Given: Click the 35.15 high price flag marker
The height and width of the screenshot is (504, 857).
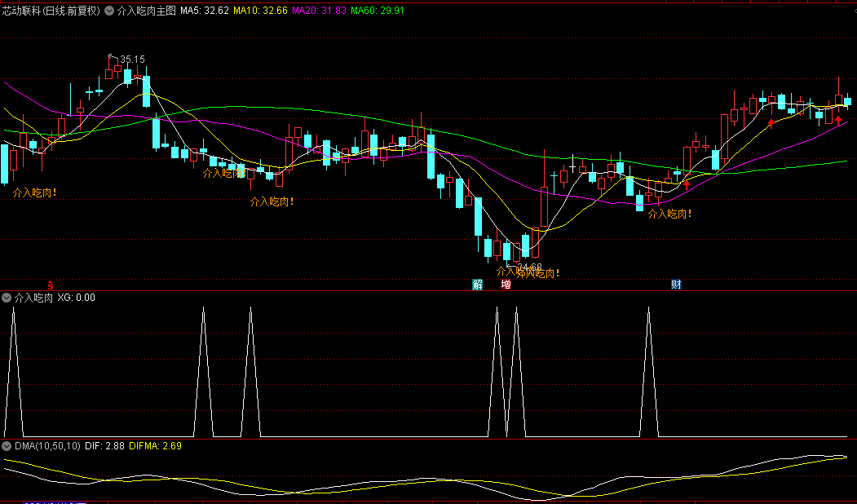Looking at the screenshot, I should pyautogui.click(x=130, y=60).
